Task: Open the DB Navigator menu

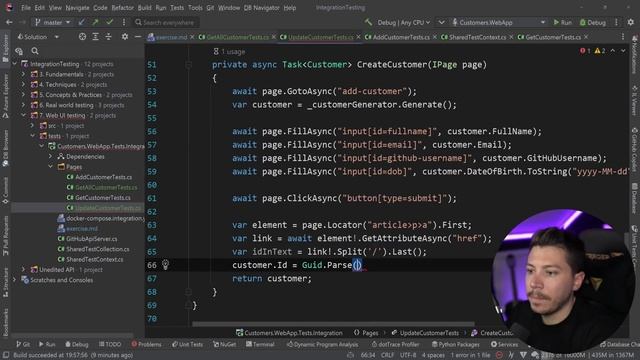Action: click(262, 8)
